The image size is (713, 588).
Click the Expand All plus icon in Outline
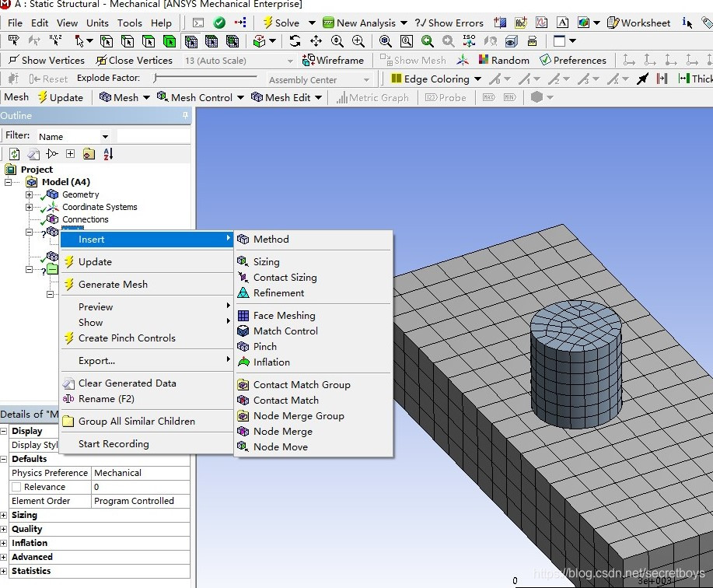(70, 154)
